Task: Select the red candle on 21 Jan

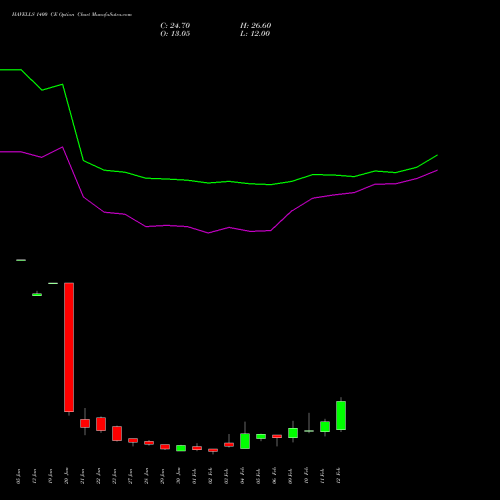Action: tap(85, 423)
